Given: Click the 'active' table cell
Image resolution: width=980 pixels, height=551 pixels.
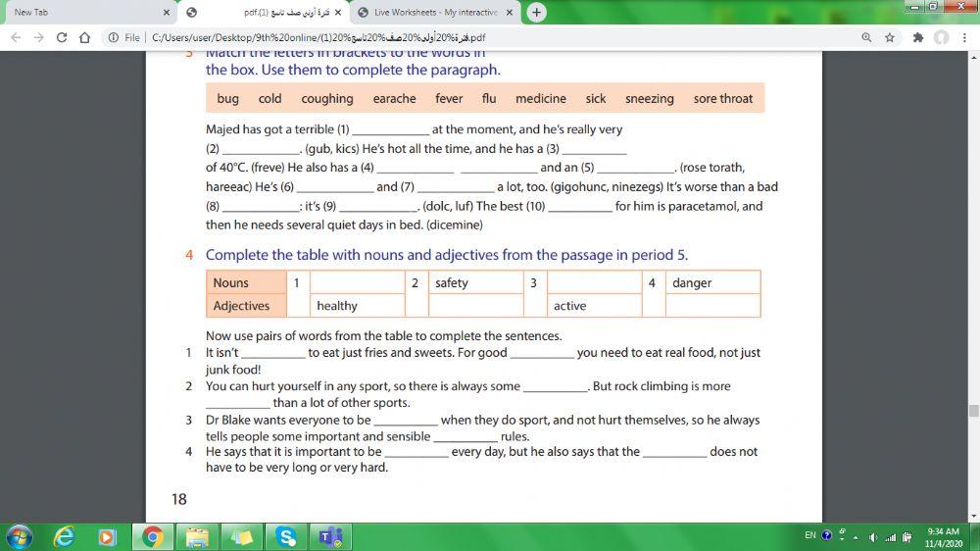Looking at the screenshot, I should pos(595,306).
